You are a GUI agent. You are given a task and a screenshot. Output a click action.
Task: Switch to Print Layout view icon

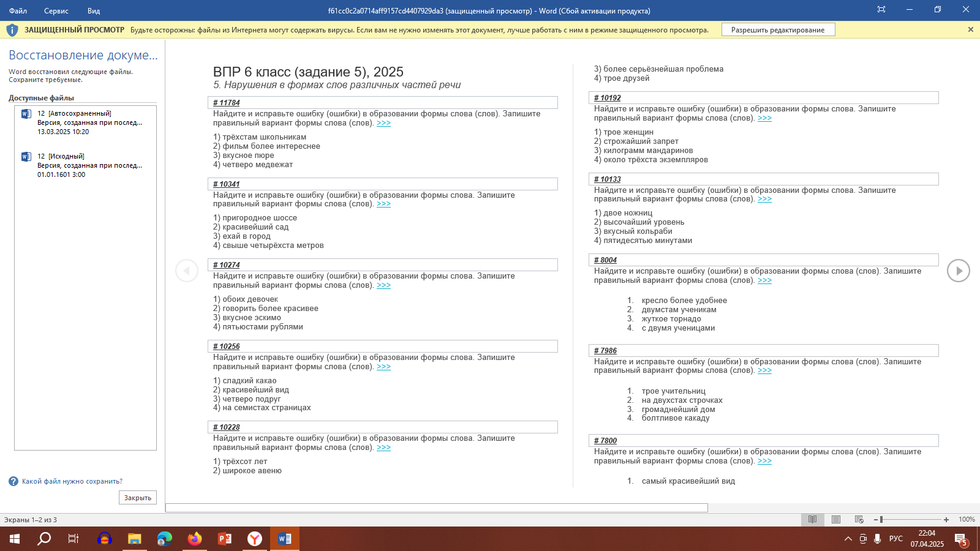point(836,519)
